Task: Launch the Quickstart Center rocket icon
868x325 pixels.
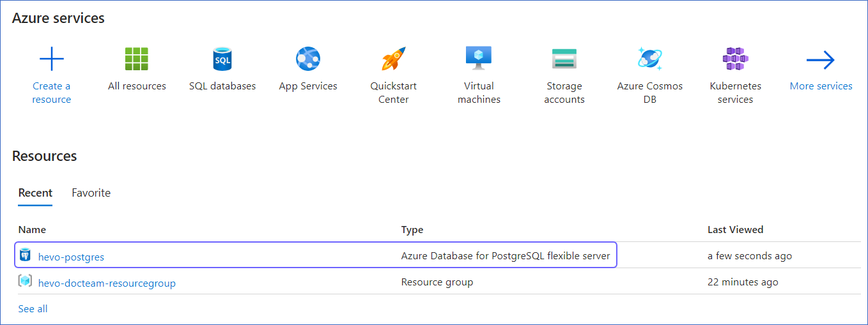Action: click(x=394, y=59)
